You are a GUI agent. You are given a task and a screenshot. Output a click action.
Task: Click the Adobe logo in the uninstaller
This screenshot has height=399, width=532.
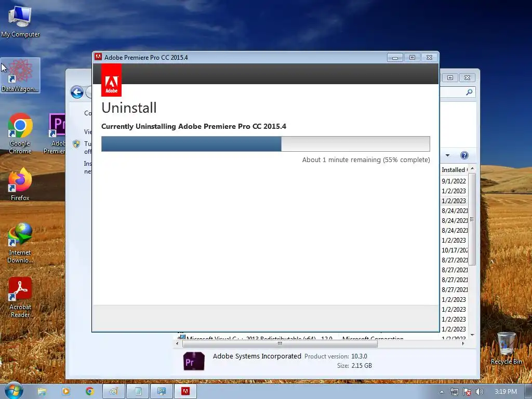click(x=111, y=81)
